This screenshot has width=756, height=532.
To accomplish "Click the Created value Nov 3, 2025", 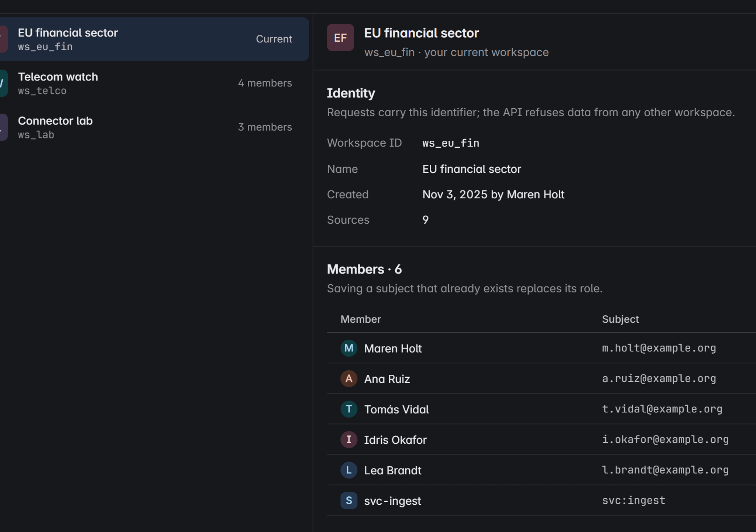I will [455, 195].
